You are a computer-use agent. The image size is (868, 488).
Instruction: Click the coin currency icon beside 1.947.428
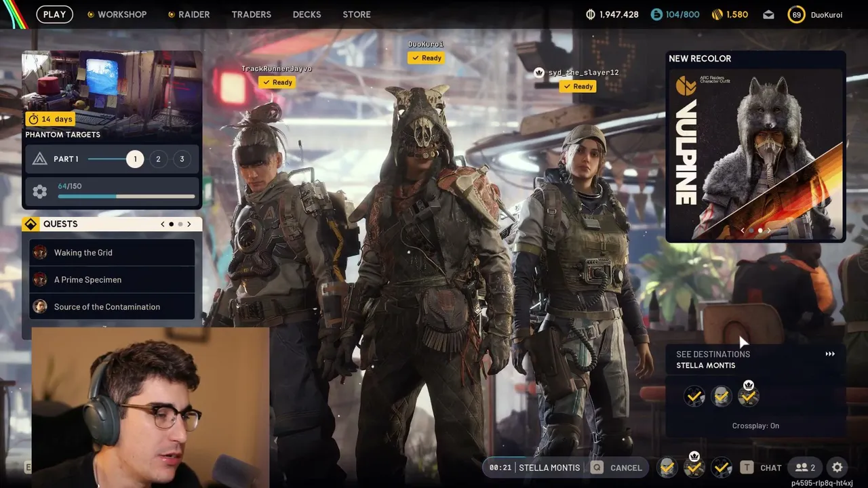tap(591, 14)
